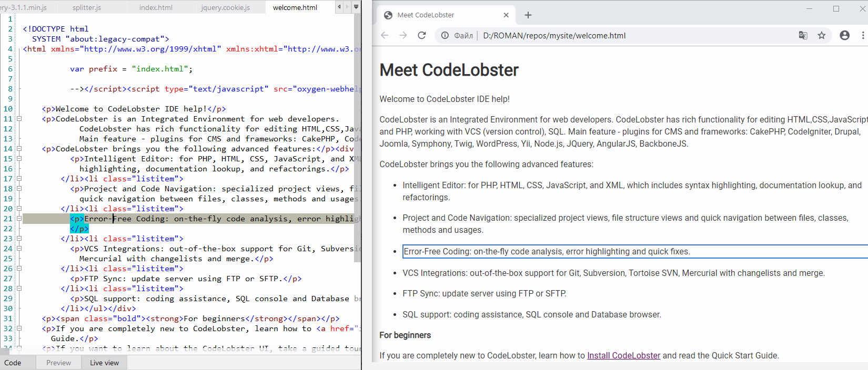This screenshot has width=868, height=370.
Task: Click the Error-Free Coding code on line 21
Action: (x=215, y=219)
